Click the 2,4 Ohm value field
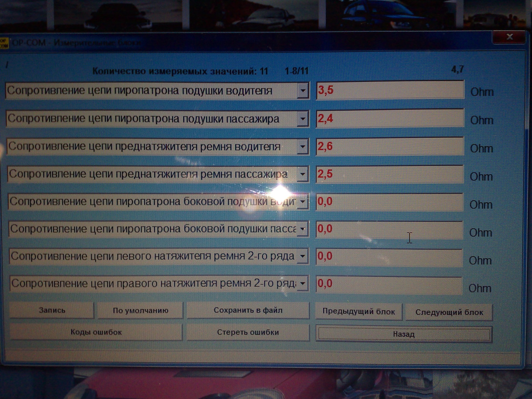The height and width of the screenshot is (399, 532). (390, 119)
